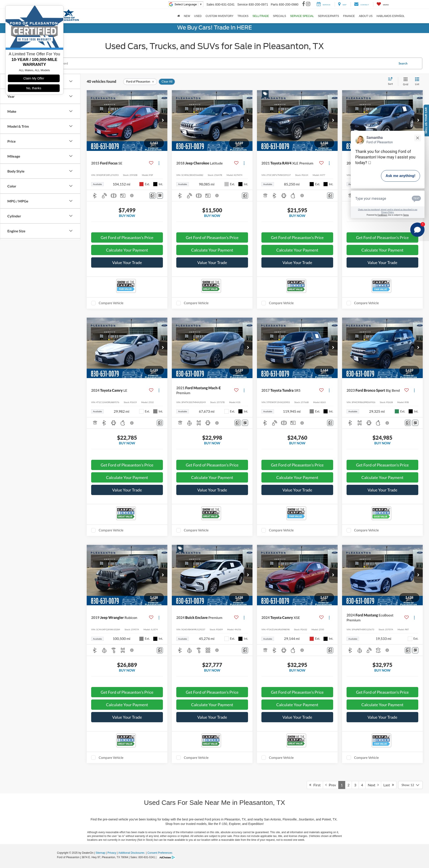Image resolution: width=429 pixels, height=868 pixels.
Task: Check Compare Vehicle for 2021 Toyota RAV4
Action: point(264,303)
